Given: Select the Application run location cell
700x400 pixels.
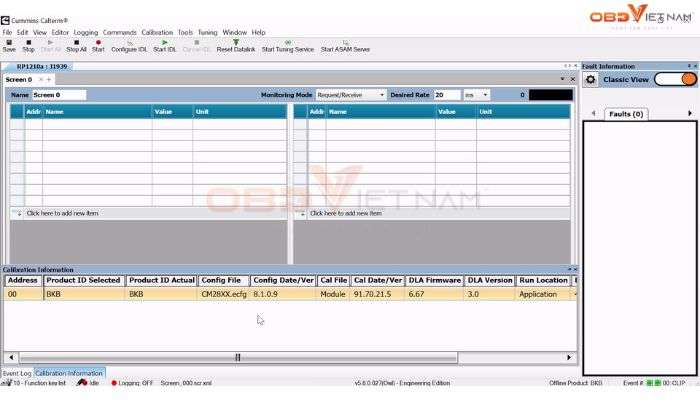Looking at the screenshot, I should pos(543,294).
